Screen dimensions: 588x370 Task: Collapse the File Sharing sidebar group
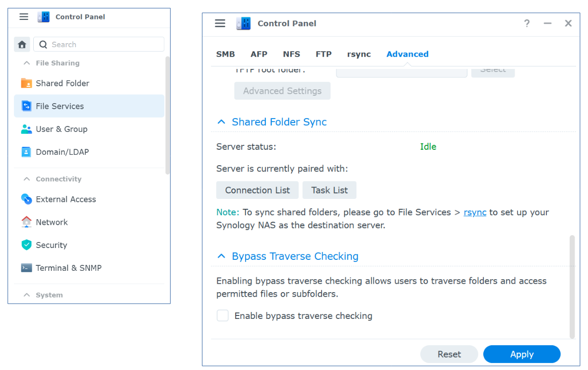point(27,63)
